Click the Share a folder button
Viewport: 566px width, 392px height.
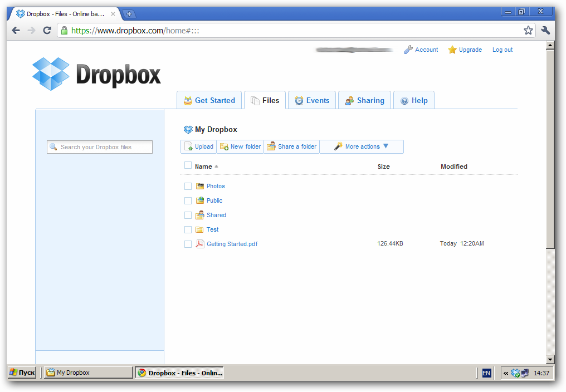[x=292, y=146]
